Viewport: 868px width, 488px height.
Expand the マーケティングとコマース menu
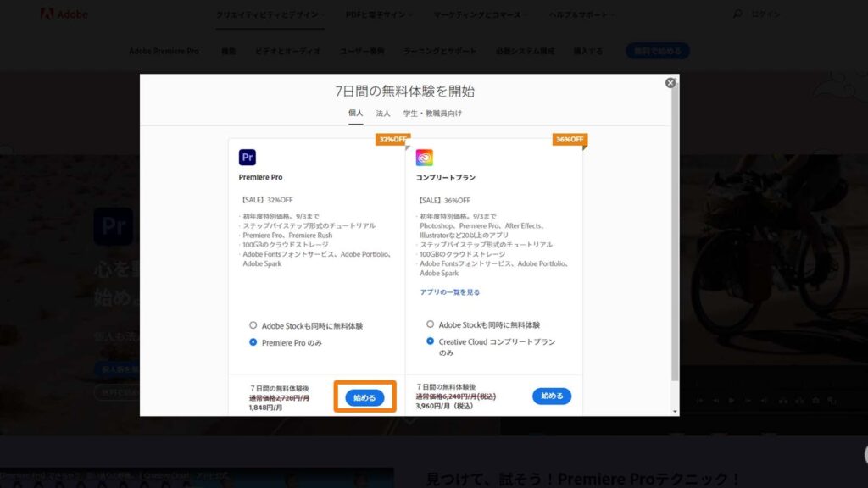[x=480, y=14]
